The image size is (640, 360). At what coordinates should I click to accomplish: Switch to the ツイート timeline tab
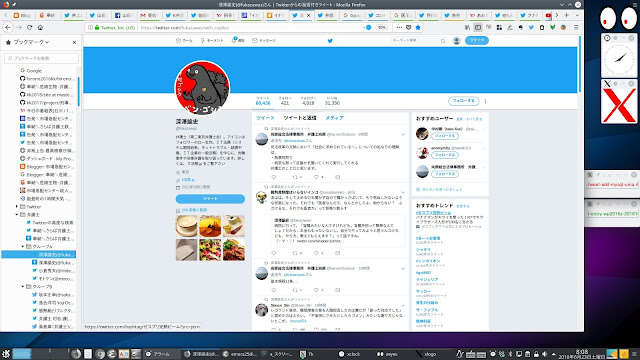265,118
